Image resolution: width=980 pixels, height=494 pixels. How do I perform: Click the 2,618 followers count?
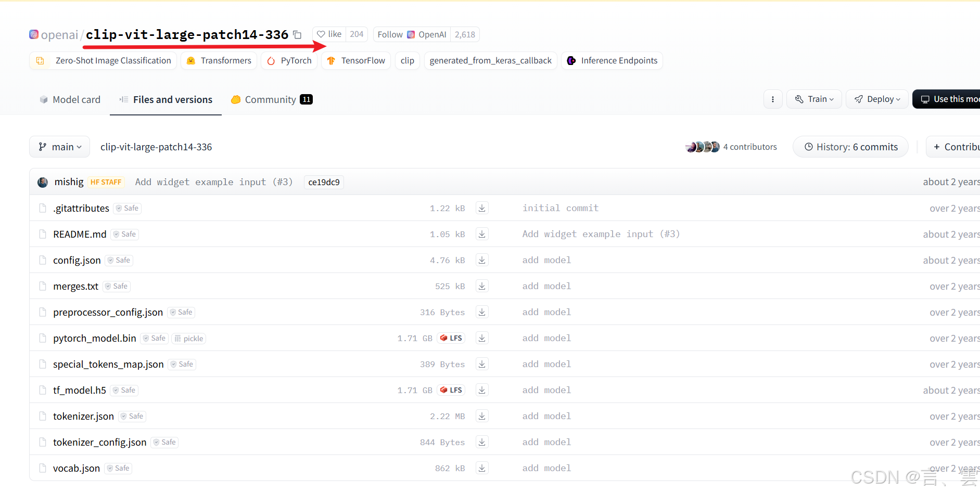(x=465, y=34)
